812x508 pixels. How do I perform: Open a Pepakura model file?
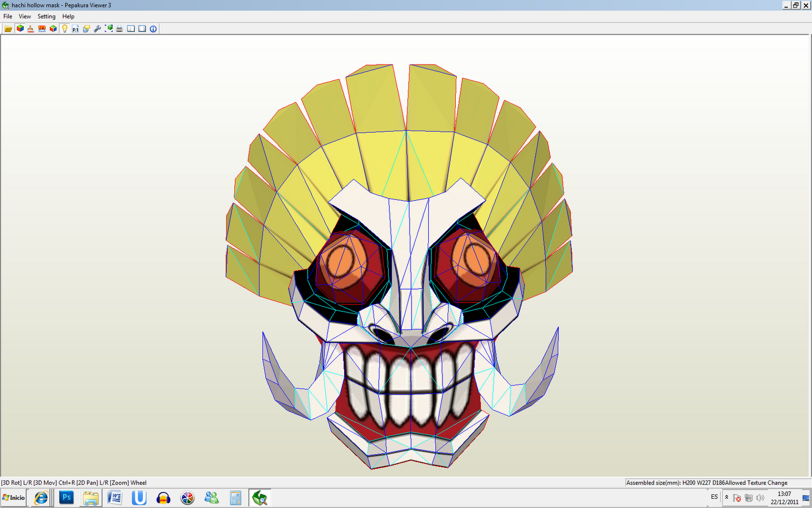point(8,28)
